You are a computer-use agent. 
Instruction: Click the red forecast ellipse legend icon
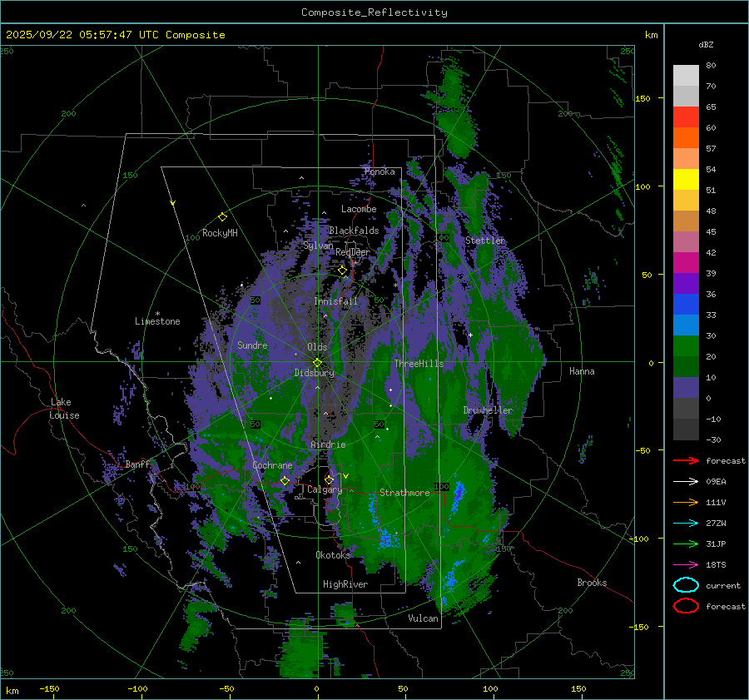point(686,606)
